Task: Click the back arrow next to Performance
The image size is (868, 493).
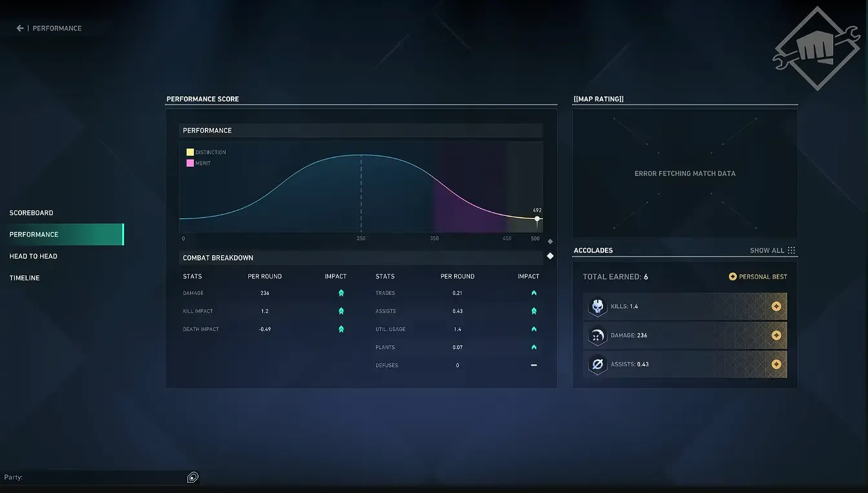Action: point(20,28)
